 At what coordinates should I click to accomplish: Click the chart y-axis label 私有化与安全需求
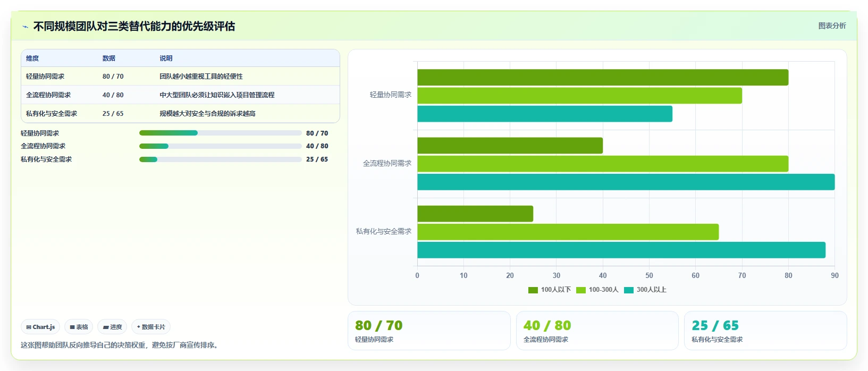click(x=384, y=231)
